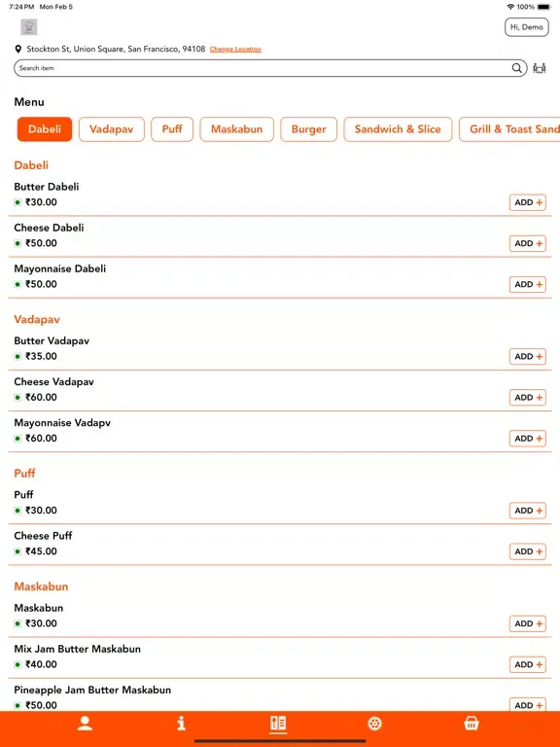Select the Vadapav category tab

click(x=112, y=129)
